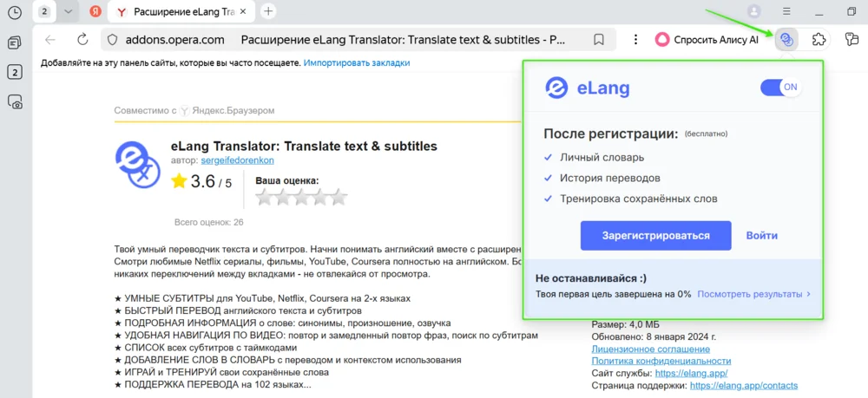Open the browser hamburger menu
Screen dimensions: 868x398
786,11
